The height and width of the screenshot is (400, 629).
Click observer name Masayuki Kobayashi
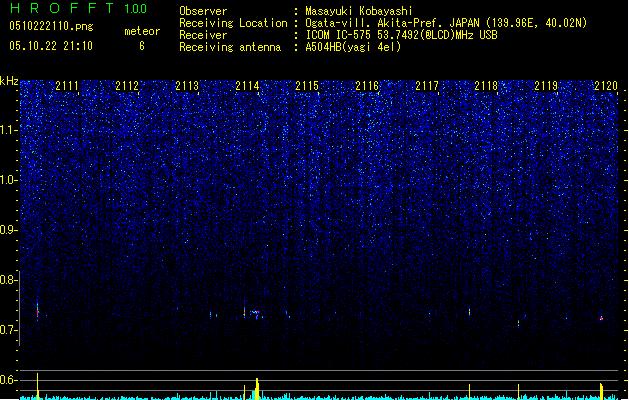pyautogui.click(x=359, y=11)
